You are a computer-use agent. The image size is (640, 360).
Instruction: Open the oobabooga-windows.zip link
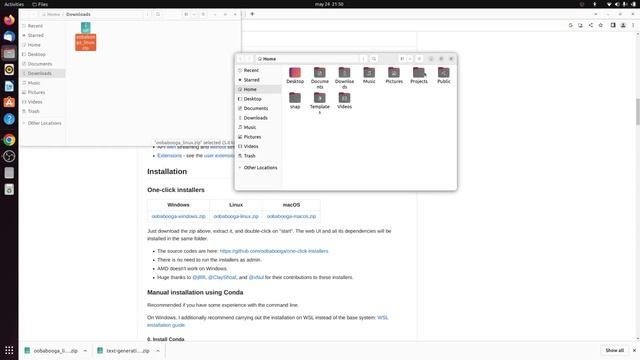(178, 216)
